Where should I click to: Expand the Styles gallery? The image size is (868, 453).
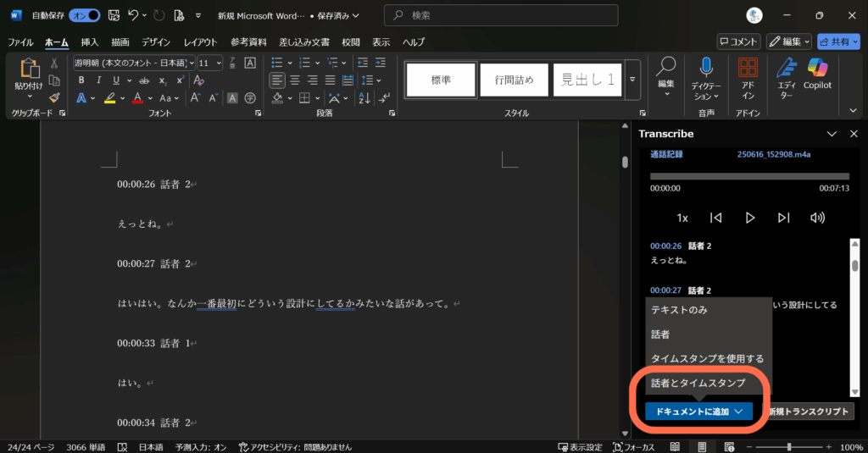[632, 80]
